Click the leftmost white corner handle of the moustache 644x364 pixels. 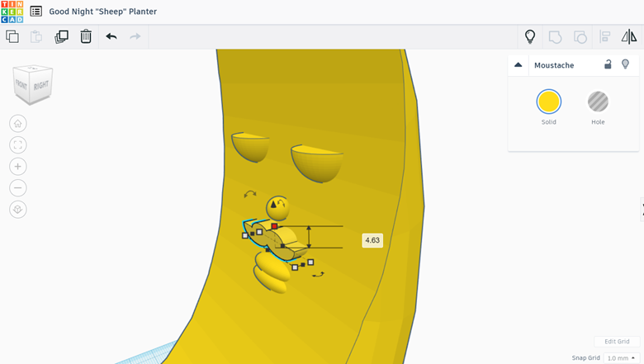pyautogui.click(x=245, y=235)
